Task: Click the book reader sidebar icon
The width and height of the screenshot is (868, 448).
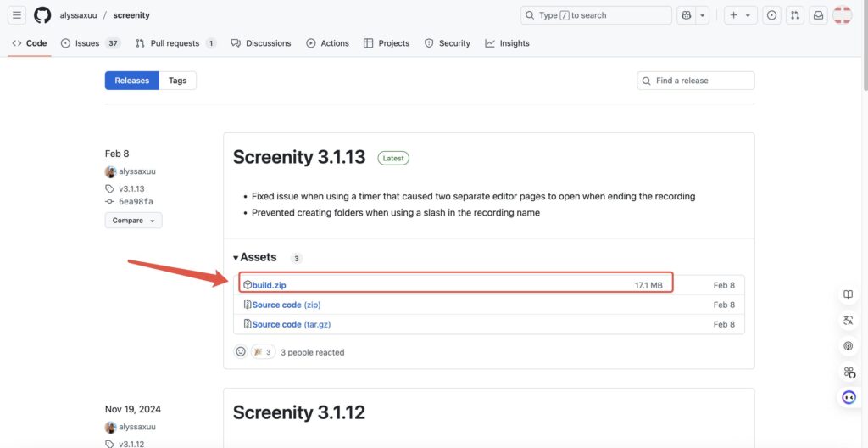Action: point(849,294)
